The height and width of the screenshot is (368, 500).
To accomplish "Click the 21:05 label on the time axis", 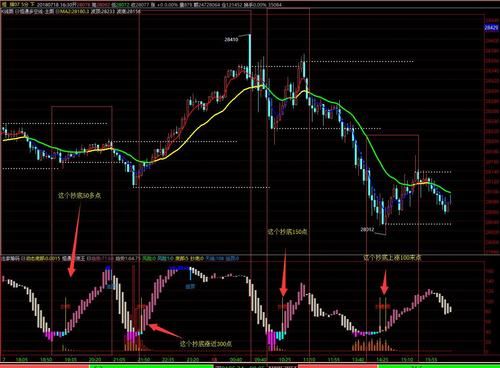I will pyautogui.click(x=119, y=360).
